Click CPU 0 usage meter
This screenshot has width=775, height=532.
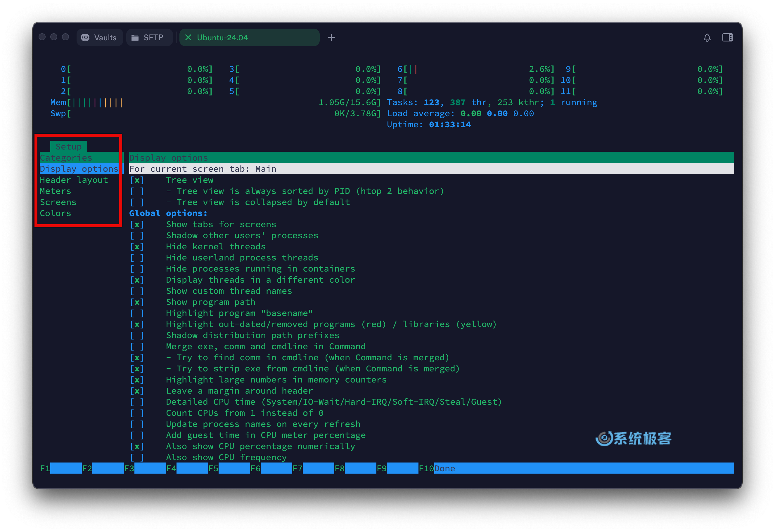pos(136,69)
